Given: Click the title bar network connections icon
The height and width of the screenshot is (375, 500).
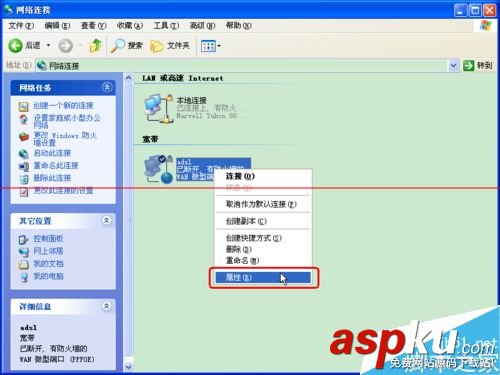Looking at the screenshot, I should tap(9, 10).
